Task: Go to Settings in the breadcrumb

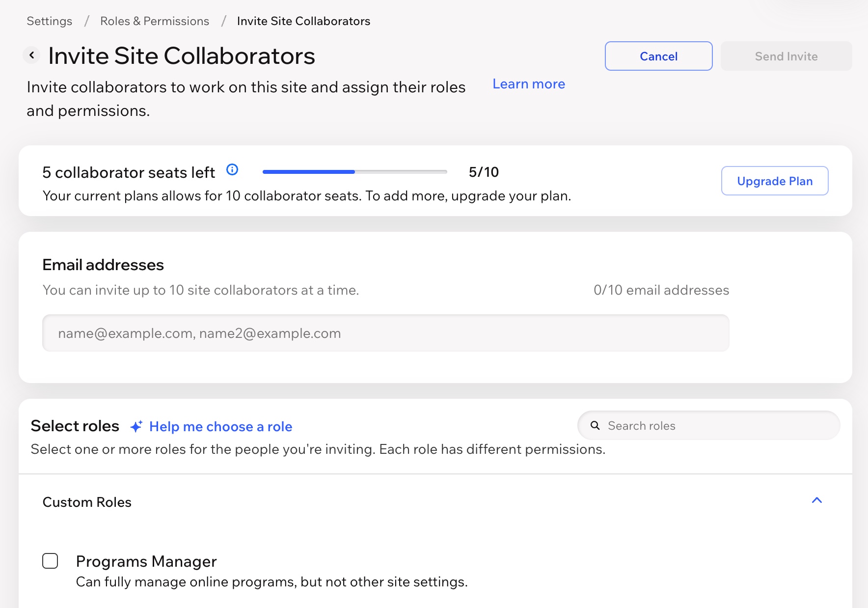Action: click(x=50, y=21)
